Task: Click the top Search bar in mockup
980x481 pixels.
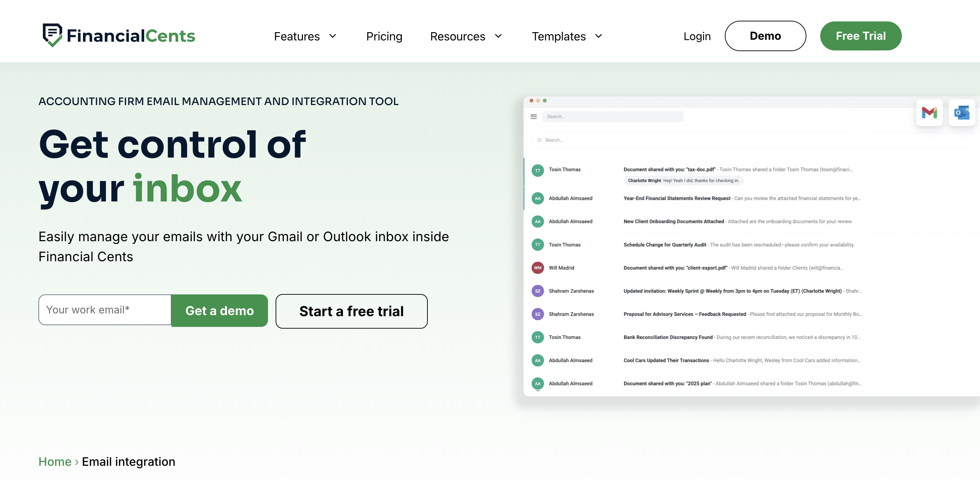Action: click(x=612, y=117)
